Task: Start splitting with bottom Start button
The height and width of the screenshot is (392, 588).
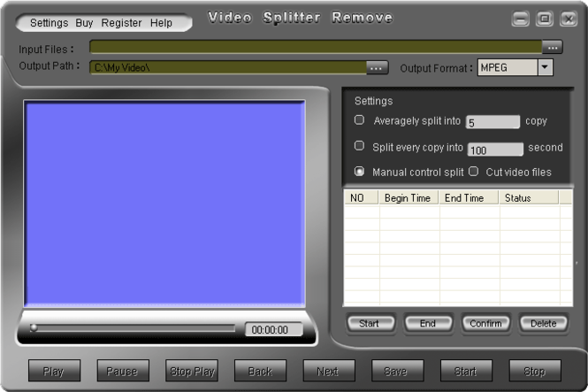Action: [466, 371]
